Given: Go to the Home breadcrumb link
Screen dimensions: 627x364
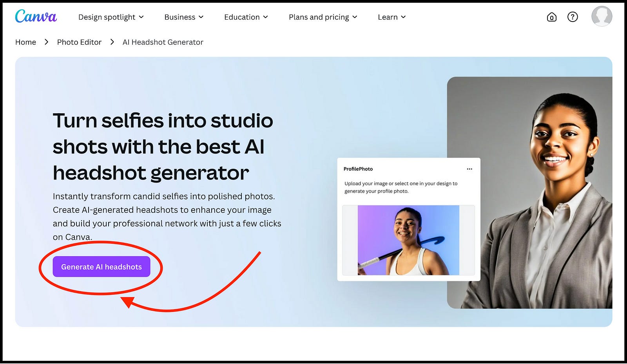Looking at the screenshot, I should pos(25,42).
